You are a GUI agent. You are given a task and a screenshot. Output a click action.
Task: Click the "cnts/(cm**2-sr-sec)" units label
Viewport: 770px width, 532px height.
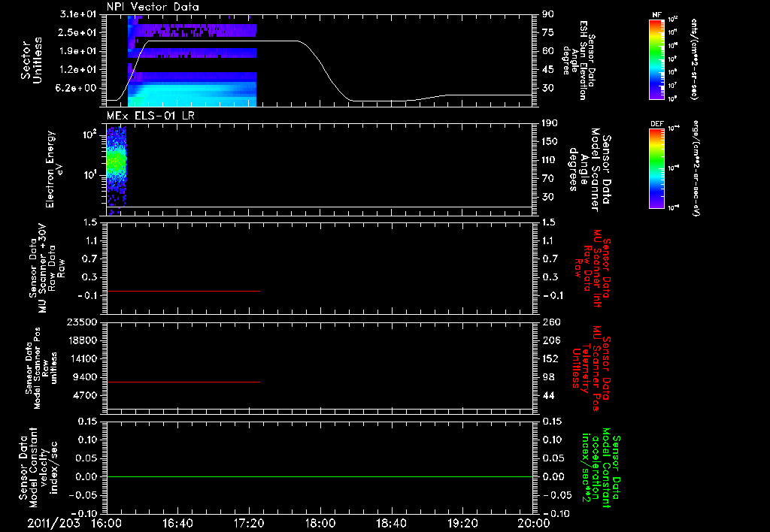click(x=694, y=59)
